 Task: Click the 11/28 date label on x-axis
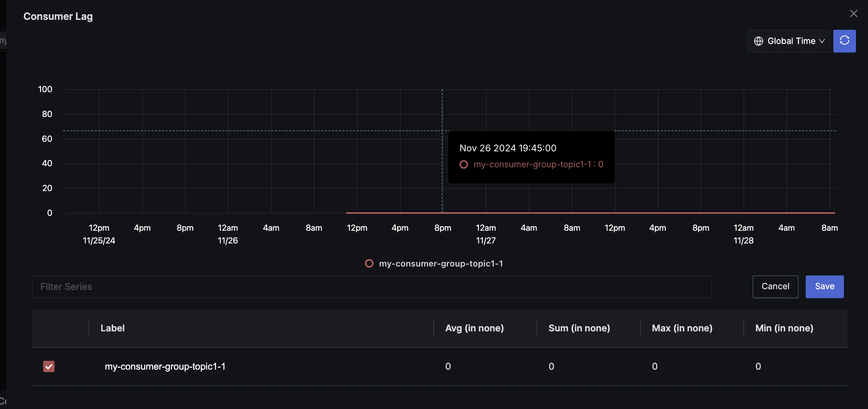point(743,241)
